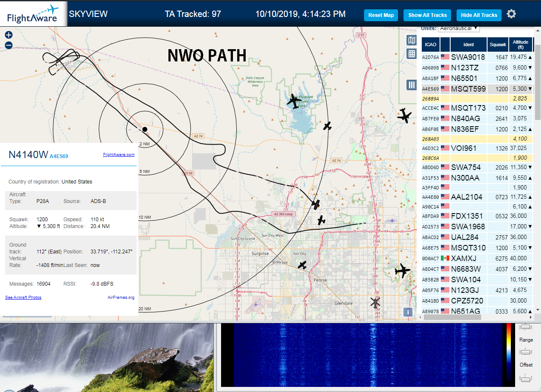Select the N123TZ aircraft row

(x=477, y=67)
